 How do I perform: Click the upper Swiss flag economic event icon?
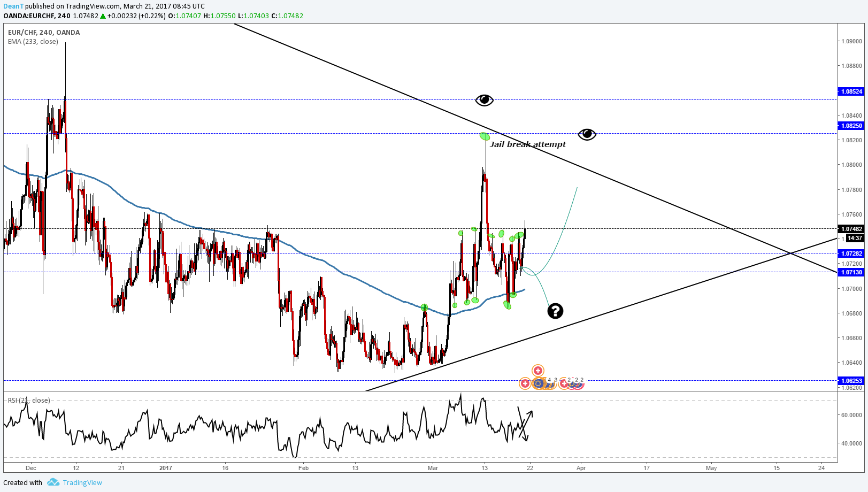click(538, 371)
